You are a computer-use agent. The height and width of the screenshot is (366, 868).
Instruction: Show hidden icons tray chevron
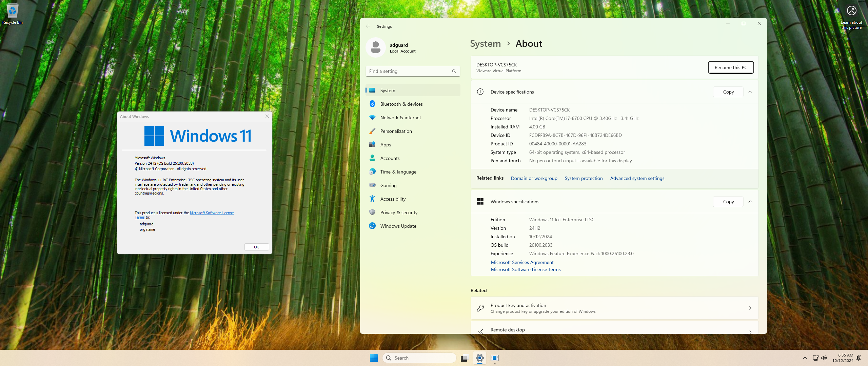point(805,358)
